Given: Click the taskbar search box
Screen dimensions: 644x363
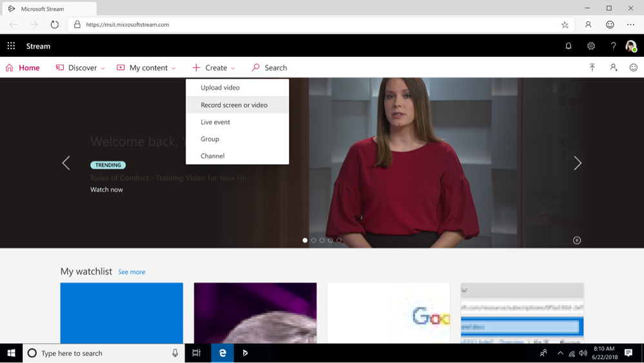Looking at the screenshot, I should [x=103, y=353].
